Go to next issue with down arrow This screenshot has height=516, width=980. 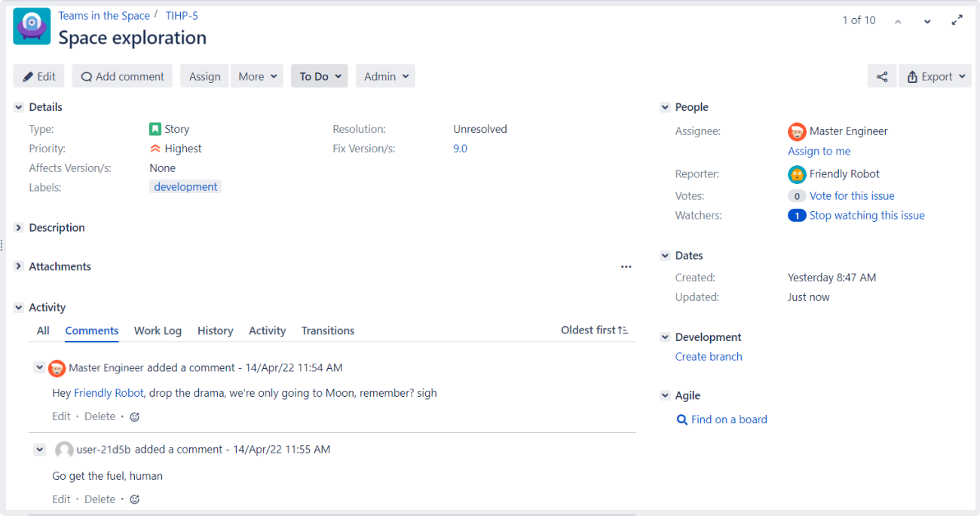tap(927, 21)
